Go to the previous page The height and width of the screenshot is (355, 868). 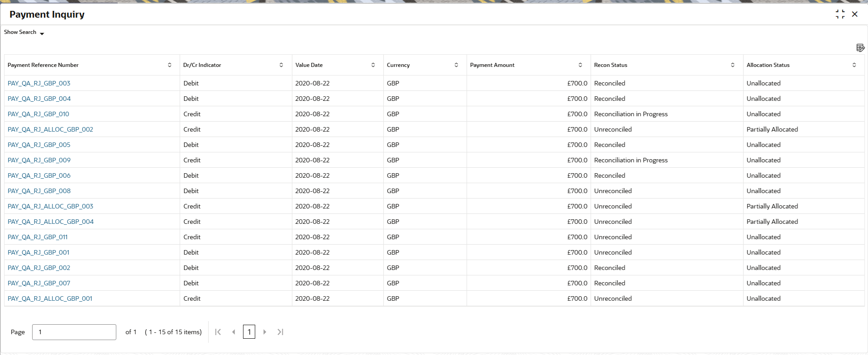click(x=234, y=332)
